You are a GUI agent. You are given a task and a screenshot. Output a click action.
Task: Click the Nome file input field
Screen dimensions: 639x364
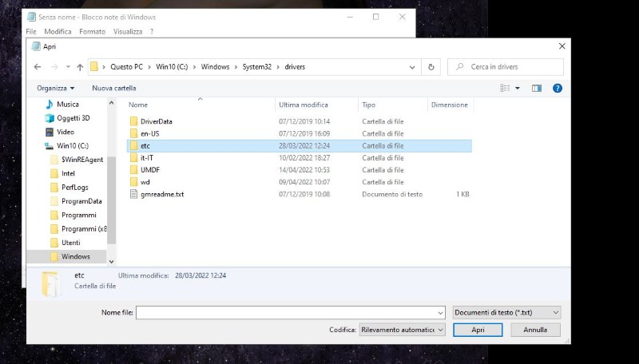tap(289, 313)
